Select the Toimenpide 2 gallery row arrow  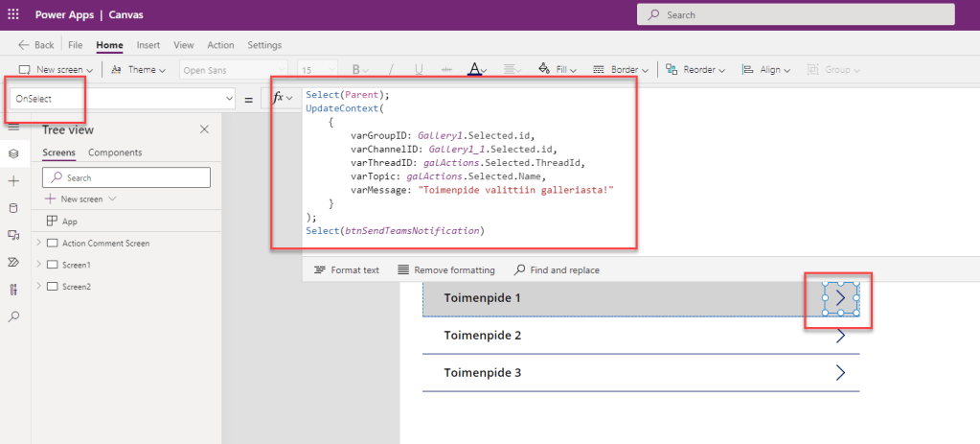[840, 336]
